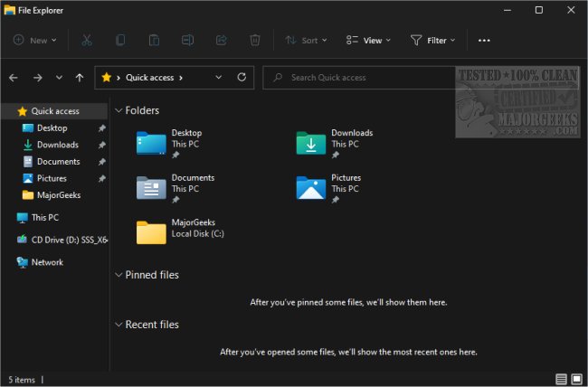
Task: Go forward with the right arrow
Action: point(37,78)
